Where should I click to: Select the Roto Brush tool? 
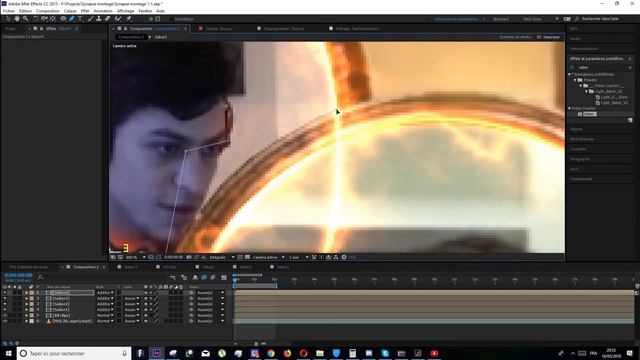[x=118, y=19]
